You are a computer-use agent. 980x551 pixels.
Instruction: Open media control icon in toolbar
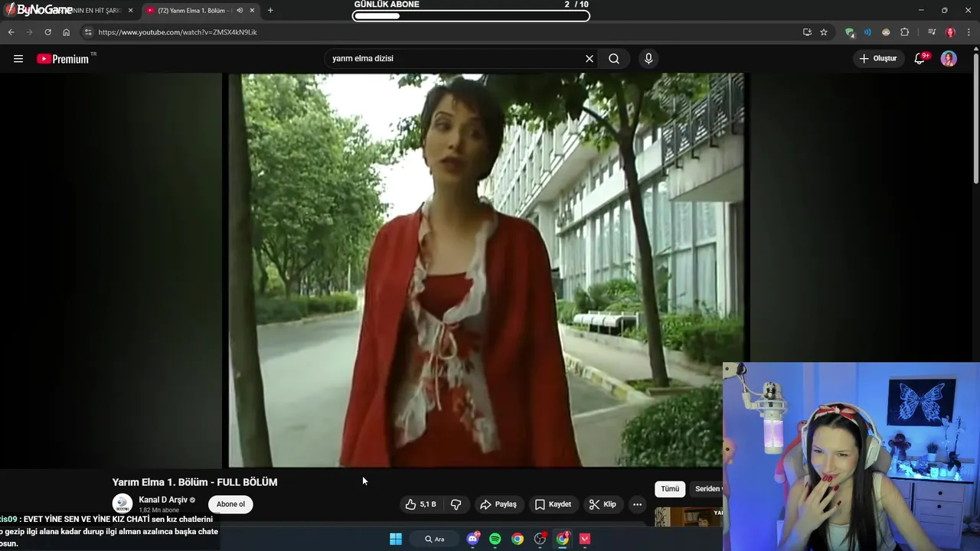pyautogui.click(x=931, y=32)
